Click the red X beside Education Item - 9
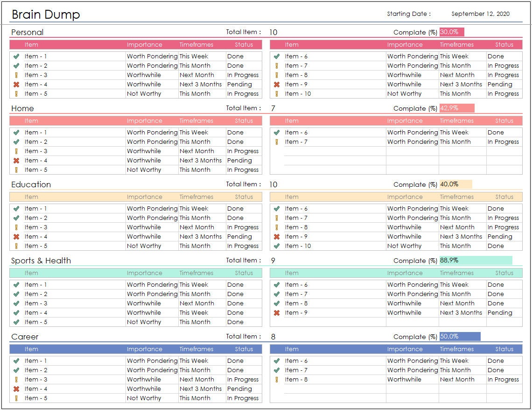 (x=277, y=236)
